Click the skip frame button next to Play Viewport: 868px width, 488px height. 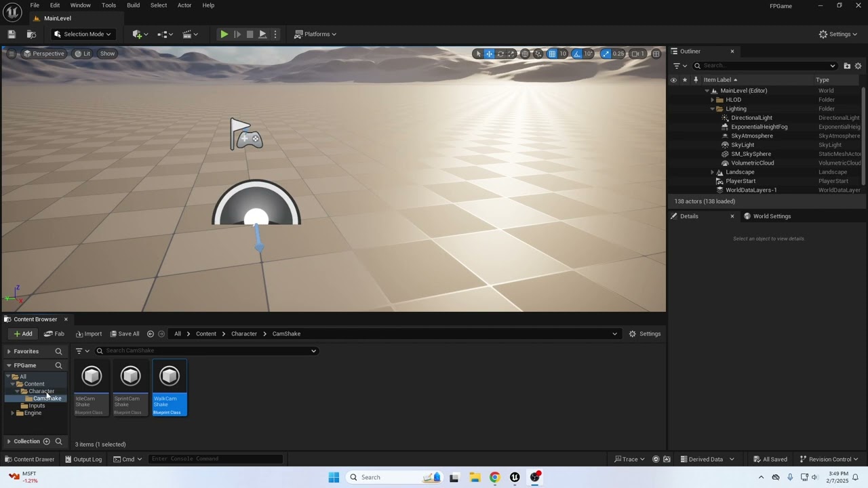[x=237, y=34]
